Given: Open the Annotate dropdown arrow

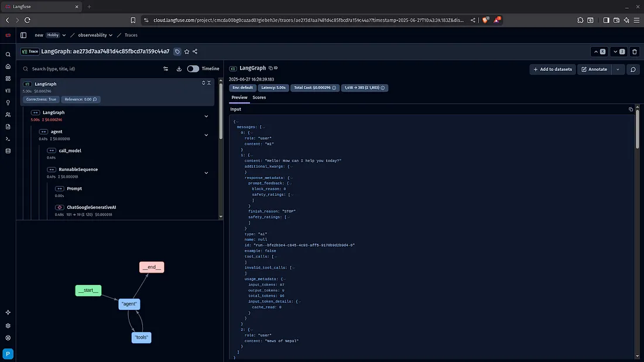Looking at the screenshot, I should [x=618, y=70].
